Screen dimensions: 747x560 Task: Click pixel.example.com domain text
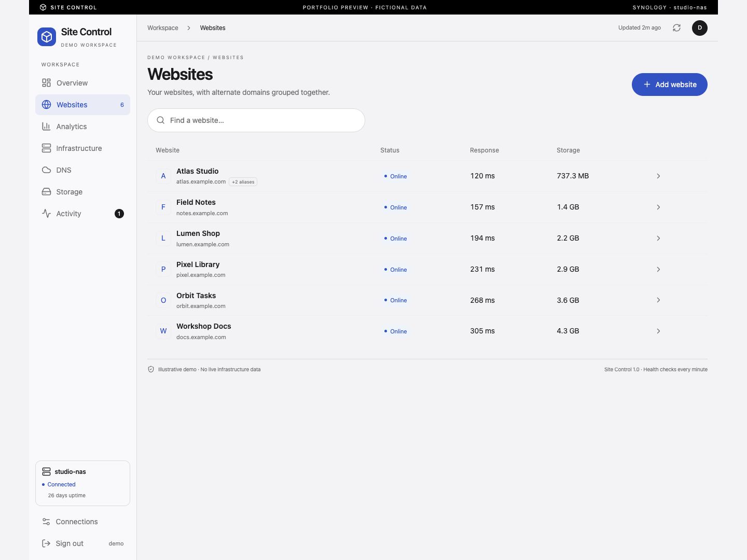tap(201, 275)
